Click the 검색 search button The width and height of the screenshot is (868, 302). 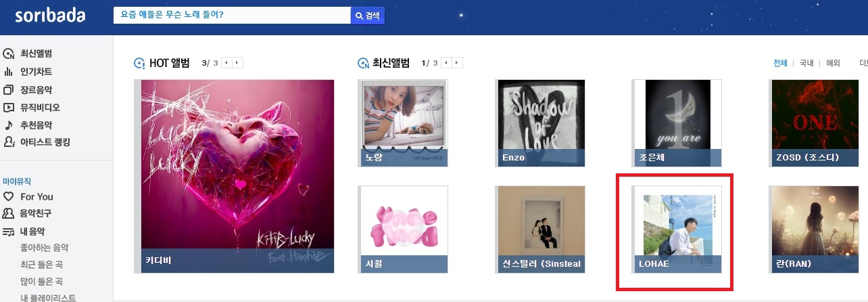point(367,16)
